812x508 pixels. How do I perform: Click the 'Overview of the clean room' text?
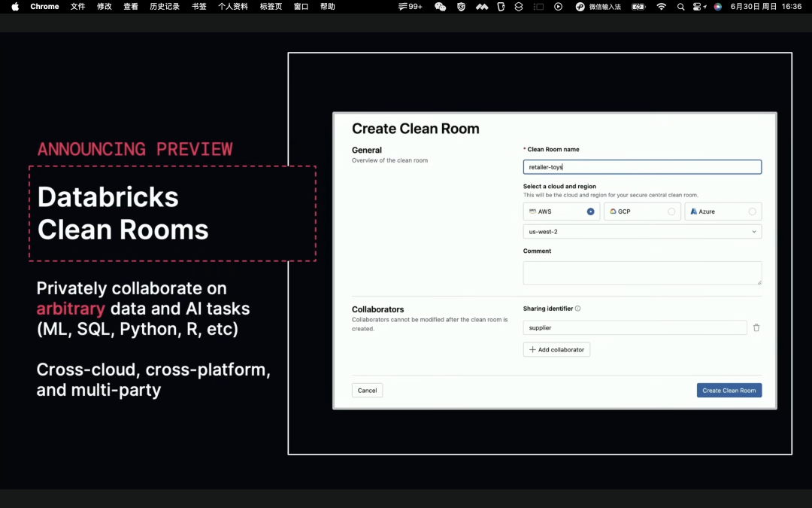[389, 161]
